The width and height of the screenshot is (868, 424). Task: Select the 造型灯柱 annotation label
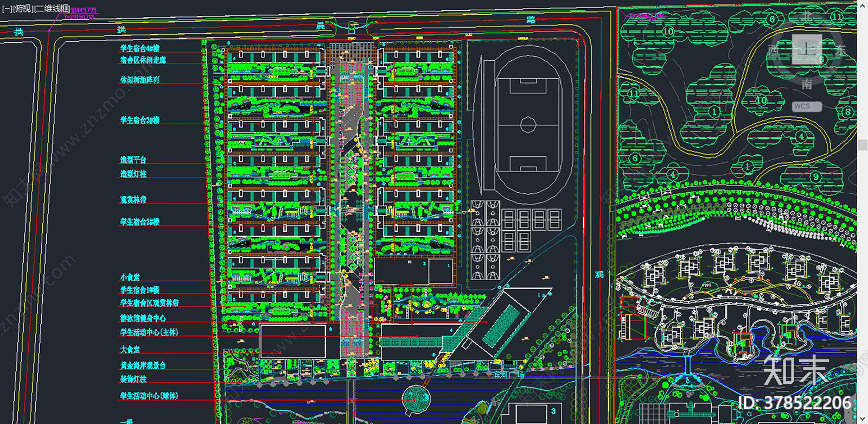[x=133, y=174]
